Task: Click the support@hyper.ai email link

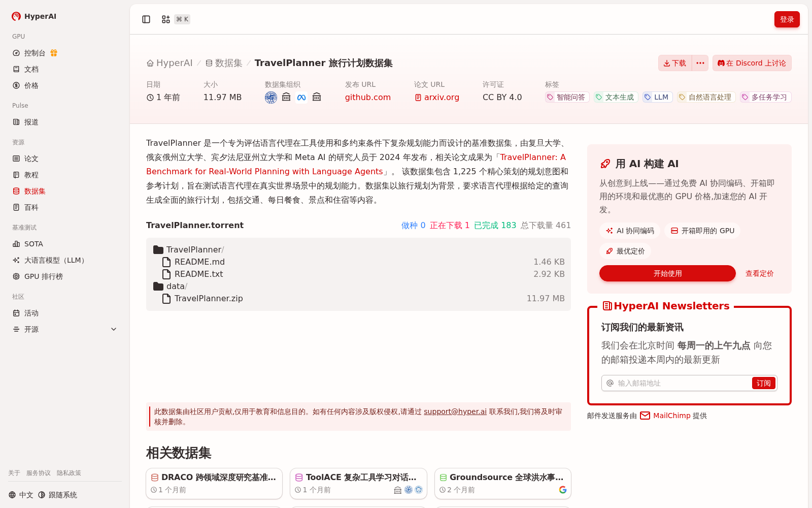Action: (x=455, y=411)
